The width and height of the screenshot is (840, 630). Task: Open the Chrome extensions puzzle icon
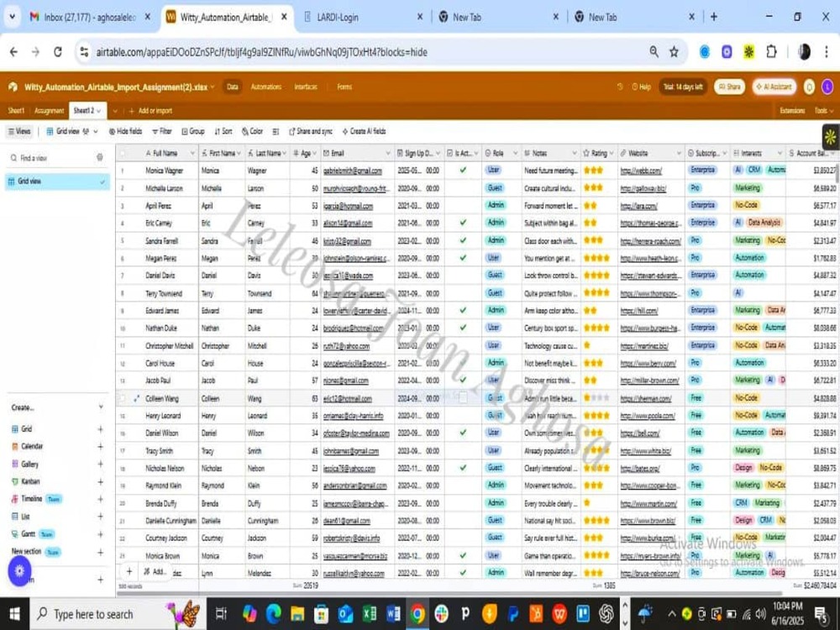click(x=771, y=52)
